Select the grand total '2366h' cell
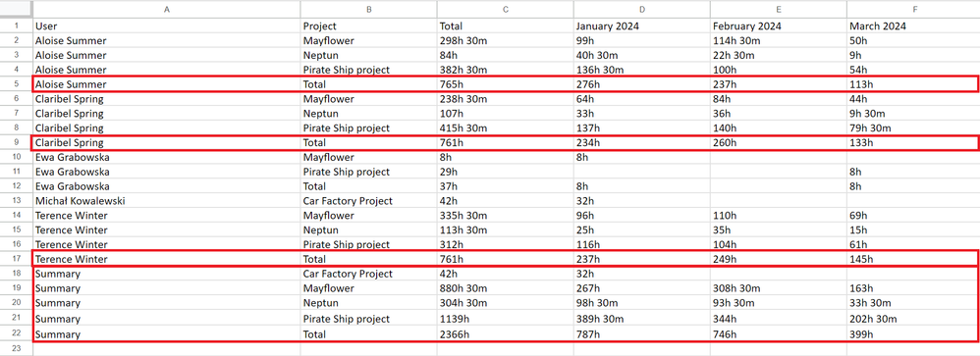The image size is (980, 356). tap(505, 334)
